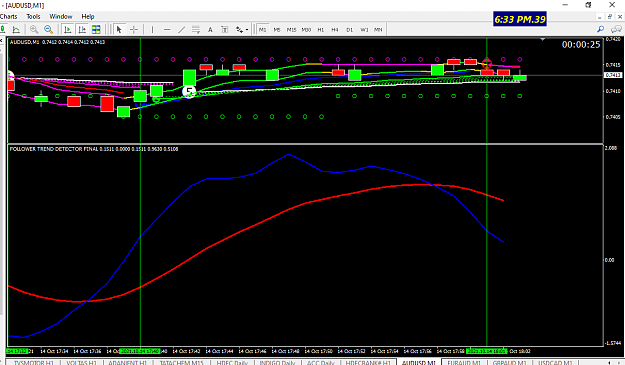Switch to MN timeframe
625x365 pixels.
pyautogui.click(x=378, y=29)
